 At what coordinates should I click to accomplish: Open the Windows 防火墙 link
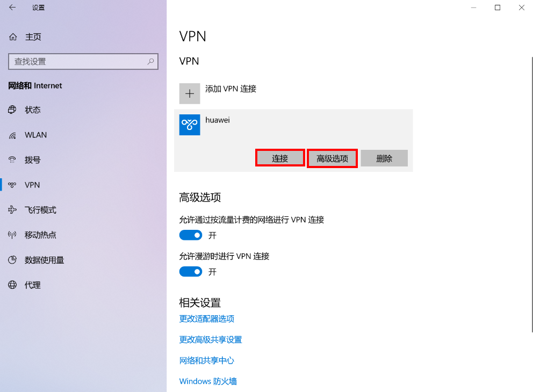(208, 381)
